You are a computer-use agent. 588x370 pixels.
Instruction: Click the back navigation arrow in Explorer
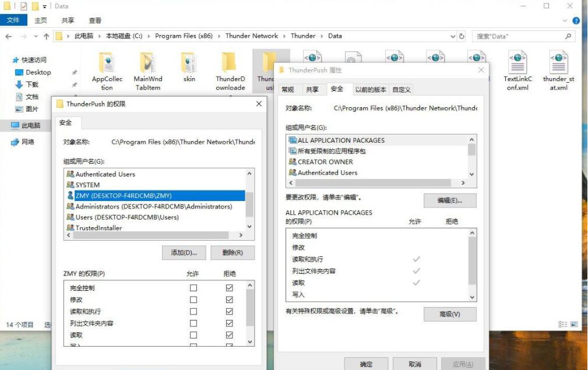[9, 36]
